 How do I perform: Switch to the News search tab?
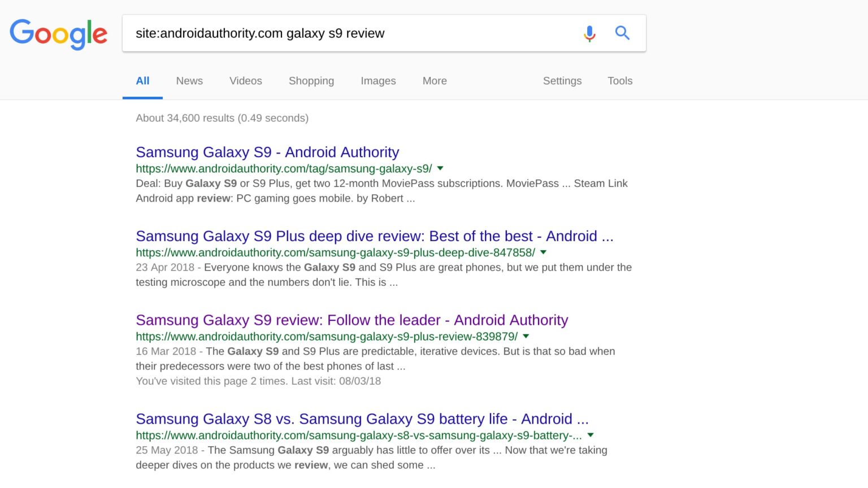tap(189, 81)
